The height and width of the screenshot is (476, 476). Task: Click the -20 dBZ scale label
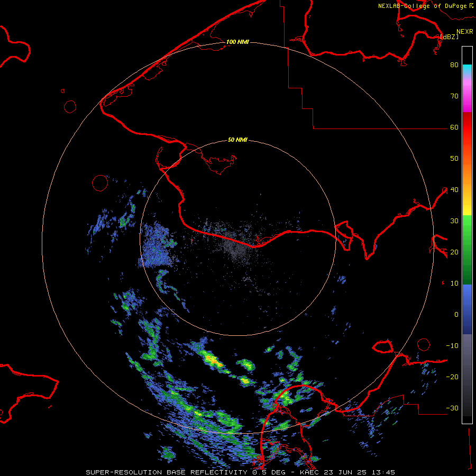pyautogui.click(x=452, y=377)
